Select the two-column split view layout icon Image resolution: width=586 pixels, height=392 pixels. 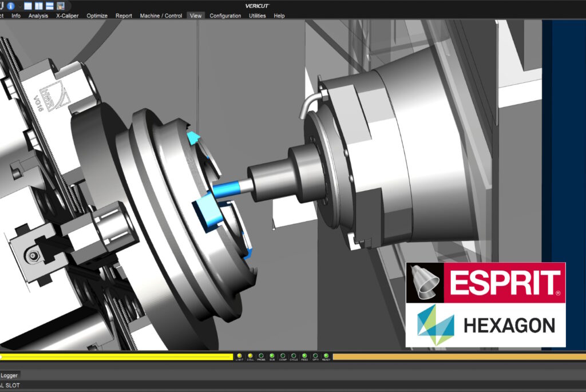[x=39, y=5]
